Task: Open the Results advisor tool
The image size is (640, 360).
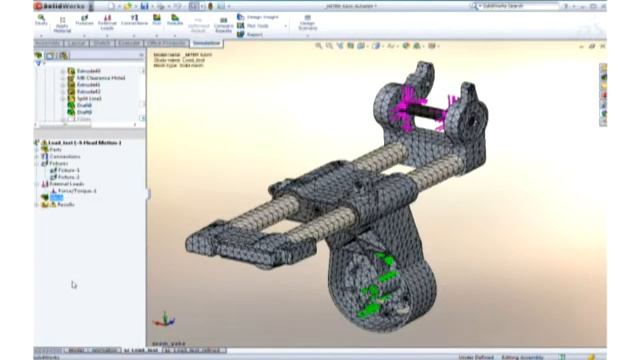Action: (x=175, y=20)
